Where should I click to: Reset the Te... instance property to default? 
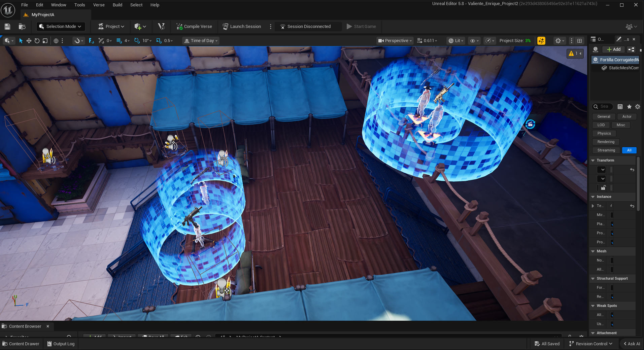[x=632, y=206]
